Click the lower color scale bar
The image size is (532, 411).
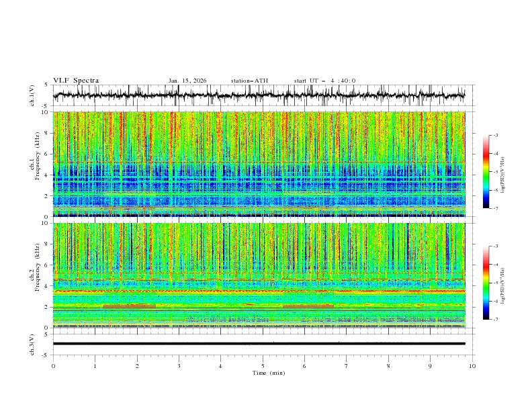(486, 283)
